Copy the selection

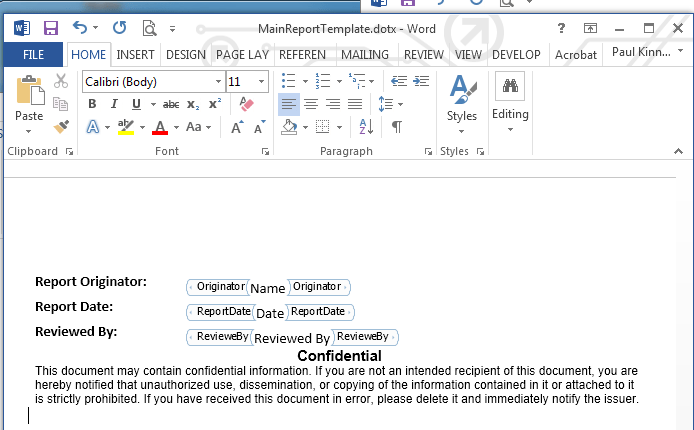pos(61,104)
